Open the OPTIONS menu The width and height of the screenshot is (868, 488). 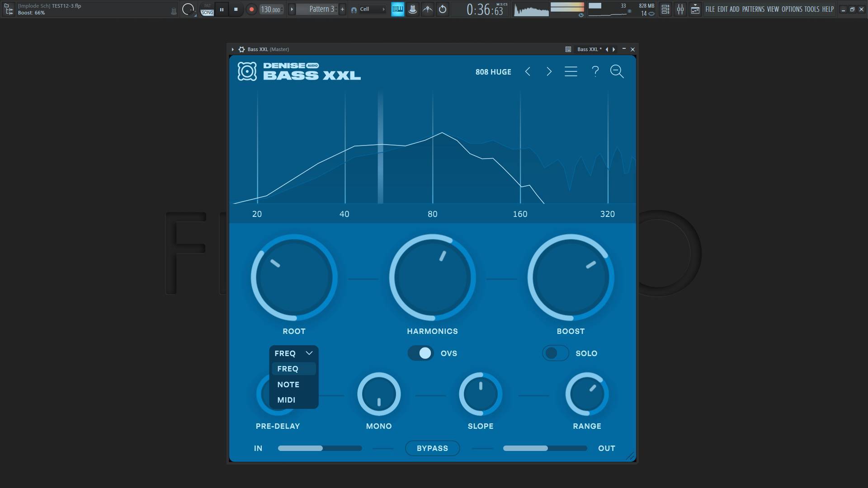pyautogui.click(x=792, y=9)
